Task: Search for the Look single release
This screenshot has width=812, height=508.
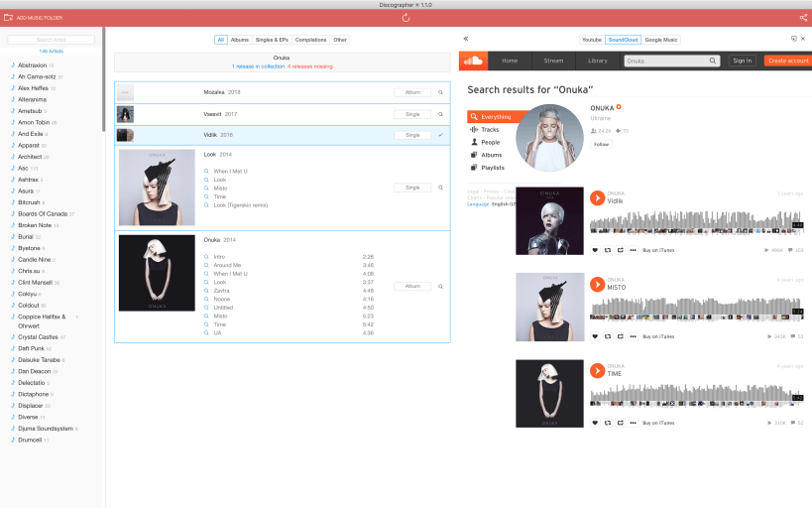Action: click(x=440, y=188)
